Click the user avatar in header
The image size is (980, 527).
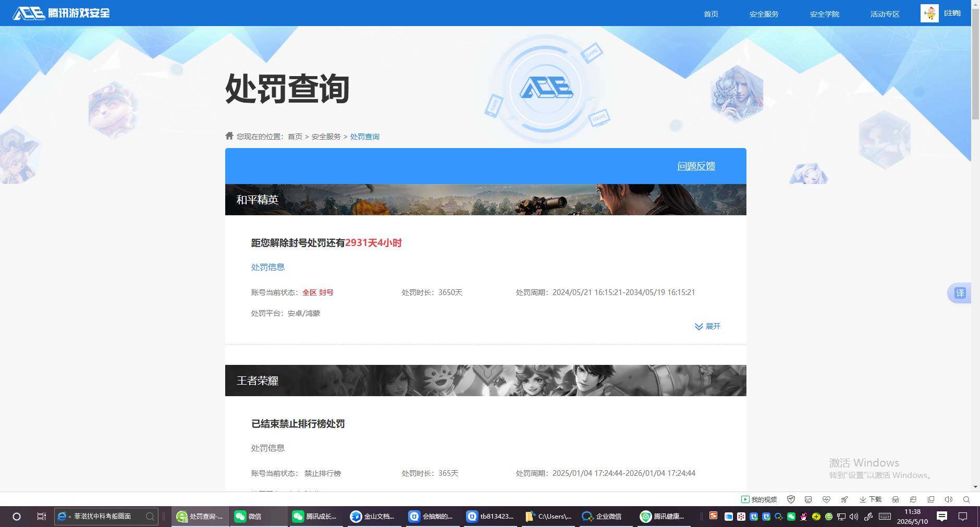pos(929,13)
